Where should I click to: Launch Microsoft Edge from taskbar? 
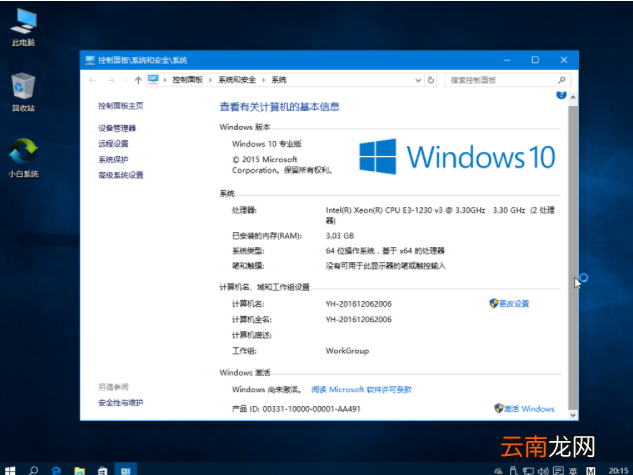[57, 470]
